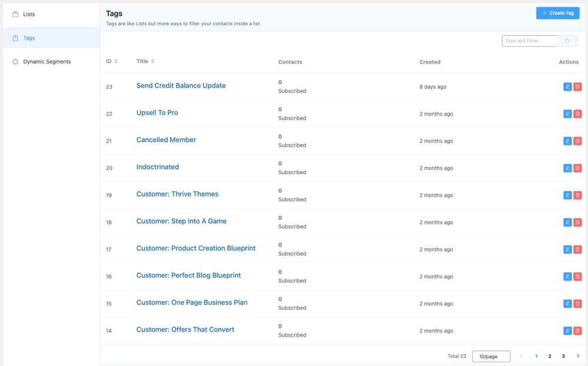Image resolution: width=588 pixels, height=366 pixels.
Task: Open Customer: Offers That Convert link
Action: pos(185,330)
